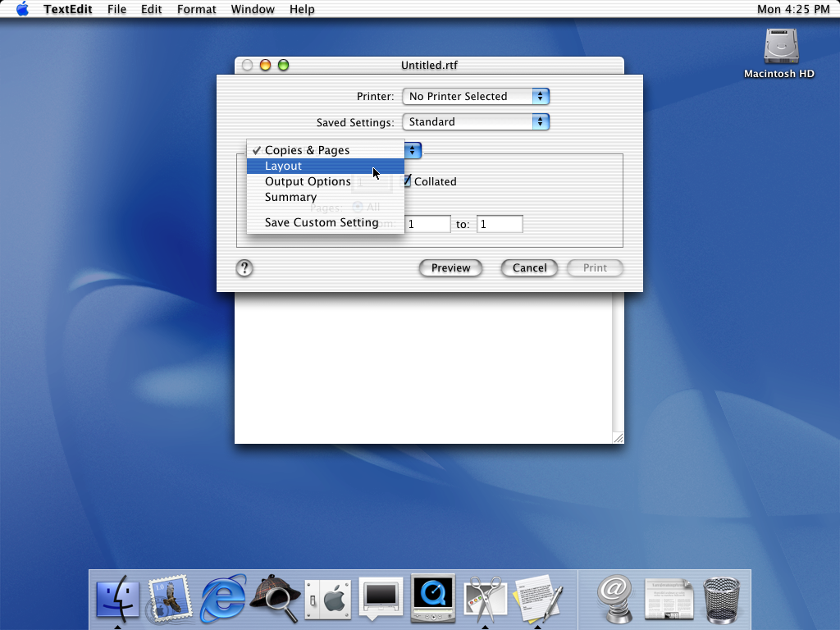Launch QuickTime Player from the dock
The image size is (840, 630).
[x=432, y=599]
